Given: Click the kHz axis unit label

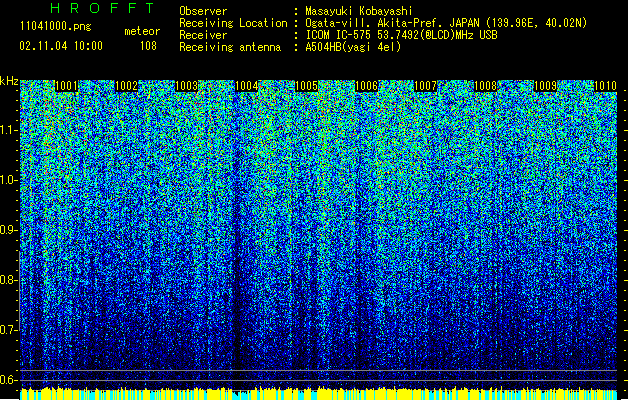Looking at the screenshot, I should (x=9, y=81).
